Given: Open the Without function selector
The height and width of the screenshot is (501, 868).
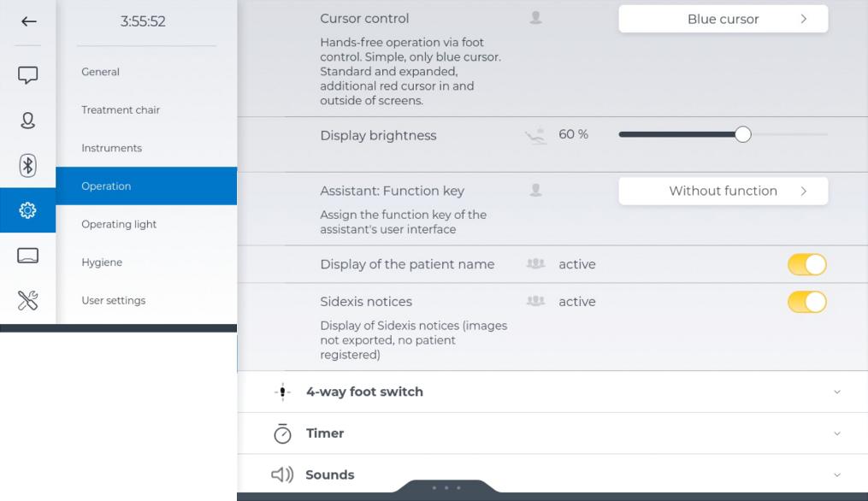Looking at the screenshot, I should click(723, 191).
